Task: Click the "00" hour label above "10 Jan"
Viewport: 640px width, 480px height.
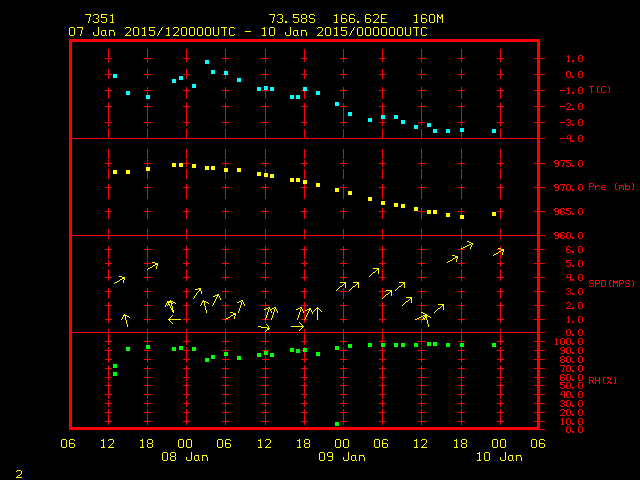Action: click(x=499, y=444)
